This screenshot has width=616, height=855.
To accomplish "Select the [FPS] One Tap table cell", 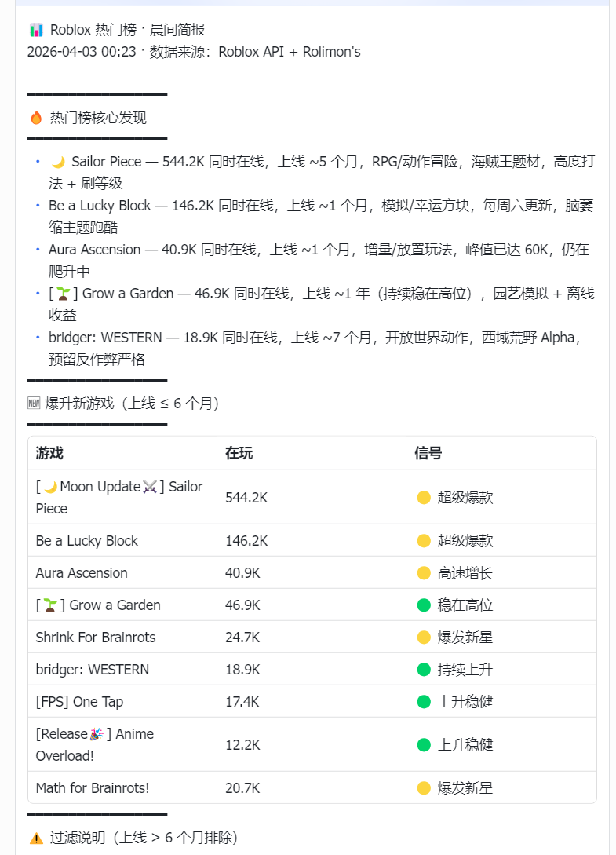I will pos(79,702).
